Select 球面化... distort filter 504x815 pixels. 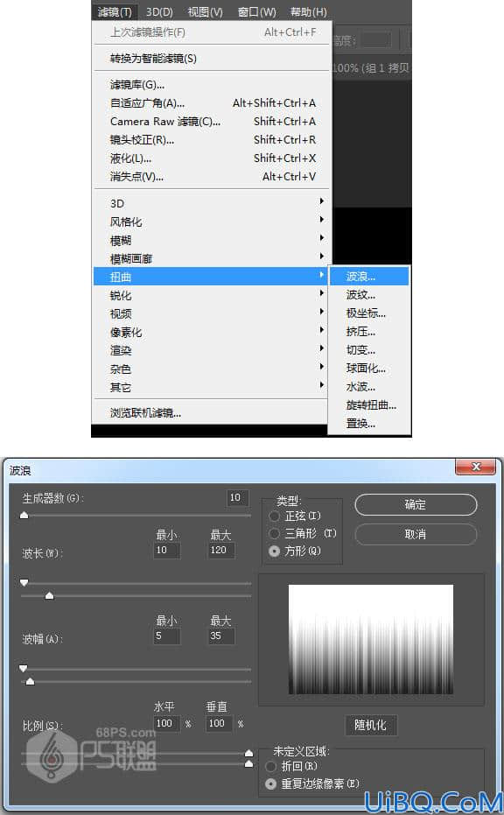369,368
